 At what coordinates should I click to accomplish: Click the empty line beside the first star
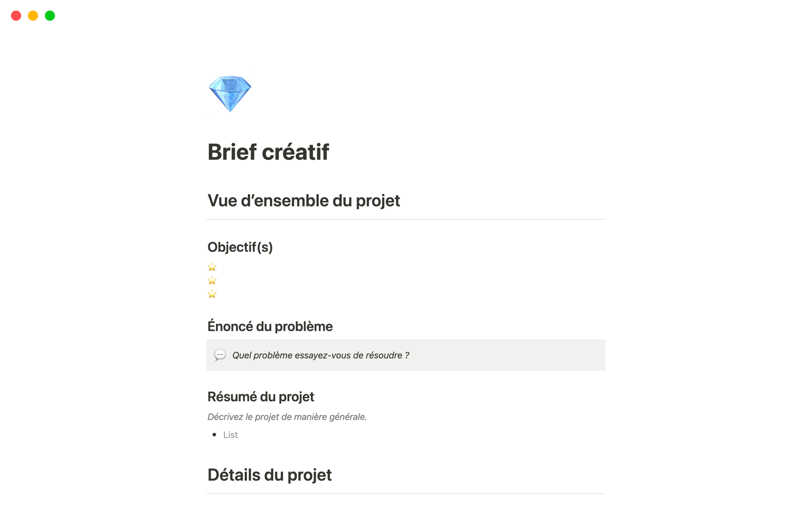tap(338, 267)
